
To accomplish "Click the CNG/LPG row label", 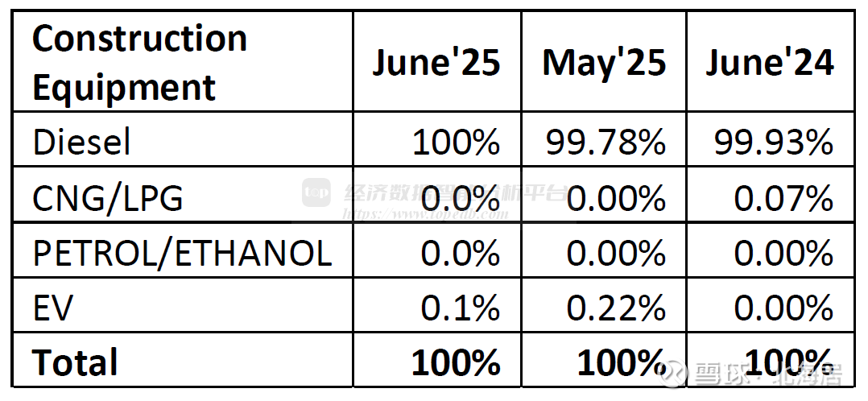I will click(x=107, y=198).
